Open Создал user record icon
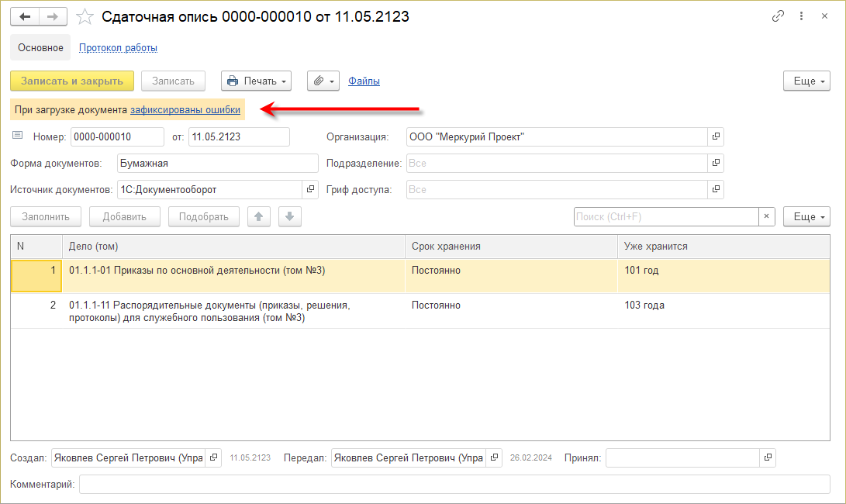The image size is (846, 504). pyautogui.click(x=214, y=457)
